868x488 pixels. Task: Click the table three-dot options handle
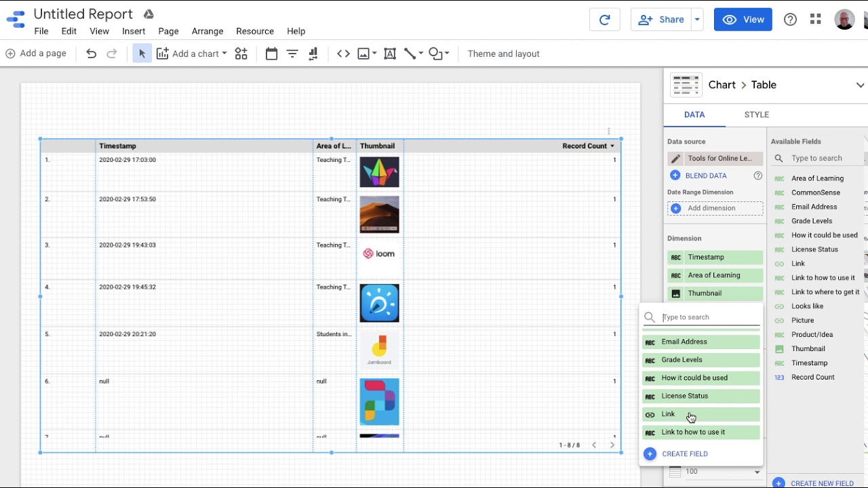pyautogui.click(x=609, y=131)
